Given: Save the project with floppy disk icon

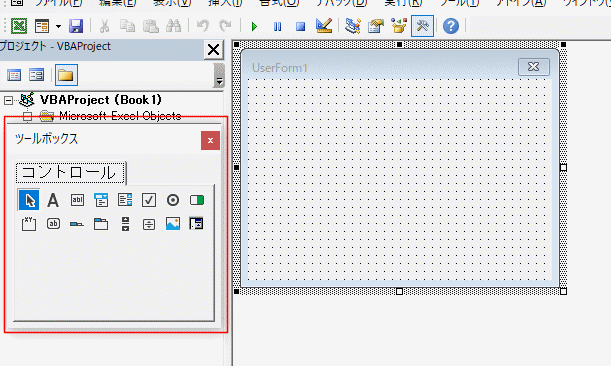Looking at the screenshot, I should (76, 26).
